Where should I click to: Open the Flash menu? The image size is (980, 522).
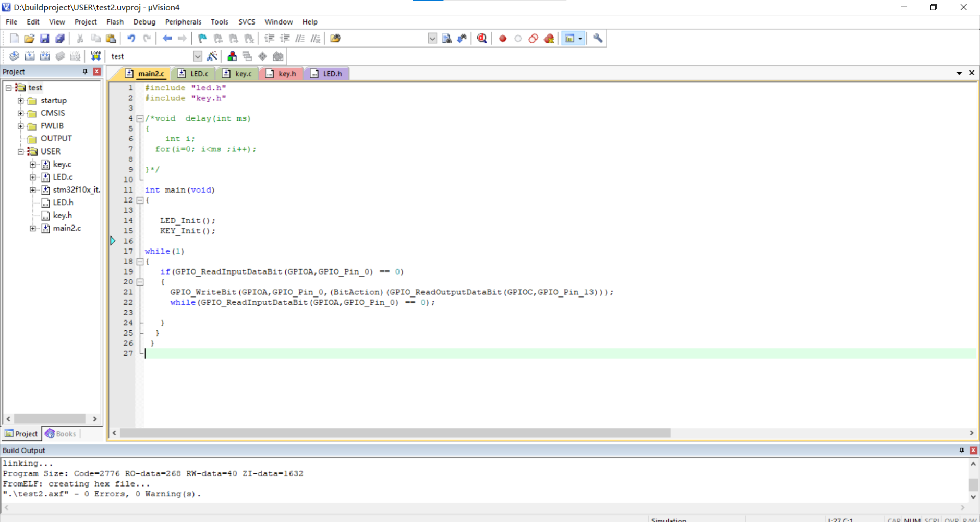(x=115, y=22)
